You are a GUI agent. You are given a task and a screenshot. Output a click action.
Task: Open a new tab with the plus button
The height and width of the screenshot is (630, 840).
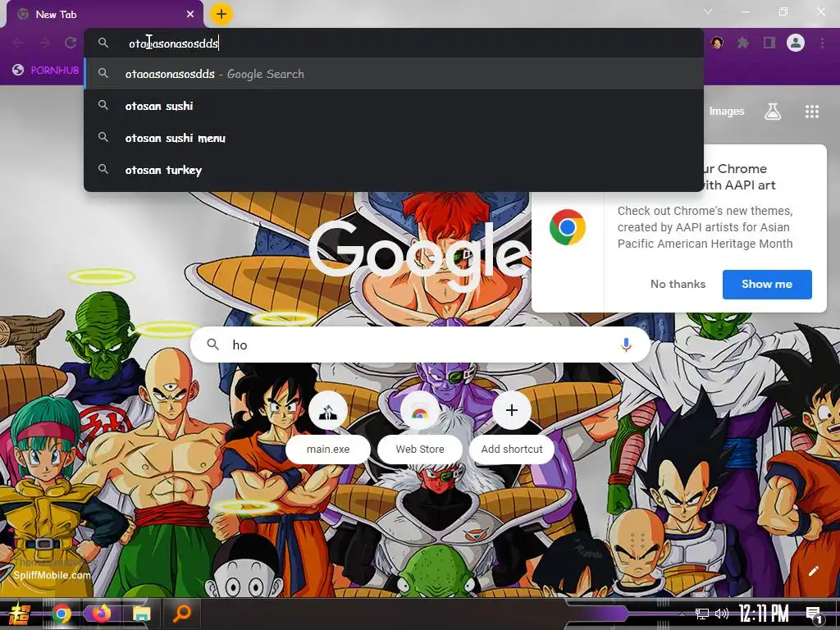pos(221,14)
